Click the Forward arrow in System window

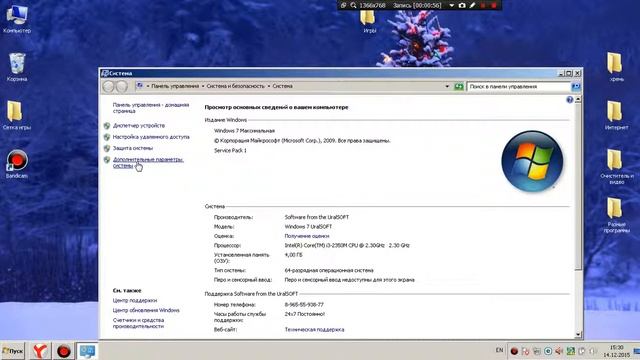point(121,87)
